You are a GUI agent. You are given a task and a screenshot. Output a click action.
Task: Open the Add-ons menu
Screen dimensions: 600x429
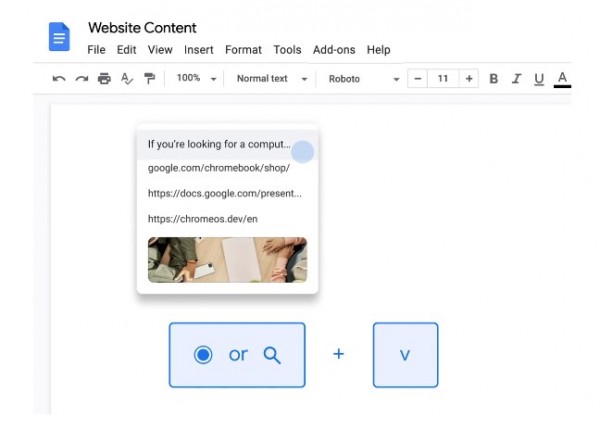[x=334, y=50]
